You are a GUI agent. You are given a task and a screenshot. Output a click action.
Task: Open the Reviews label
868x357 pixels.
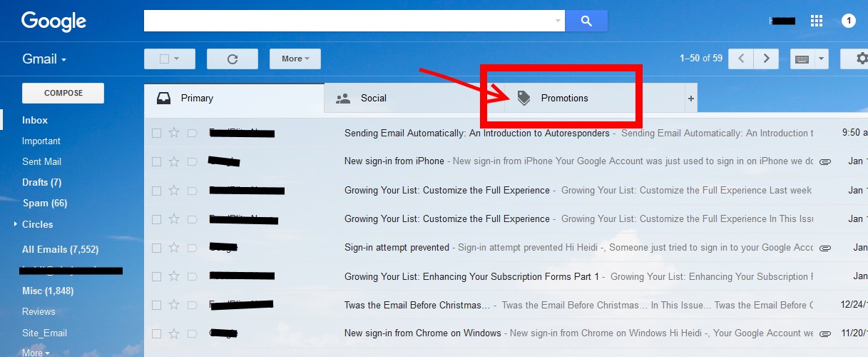tap(39, 312)
